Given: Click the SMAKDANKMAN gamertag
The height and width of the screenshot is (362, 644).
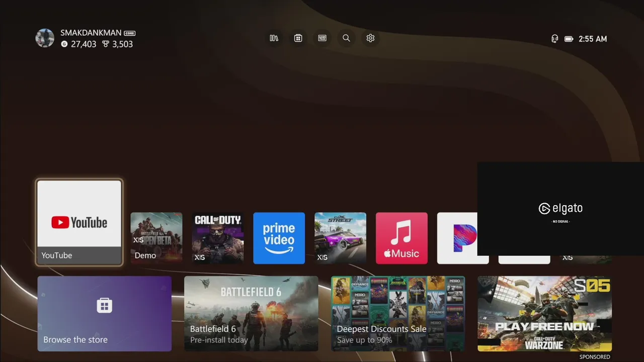Looking at the screenshot, I should (x=91, y=33).
